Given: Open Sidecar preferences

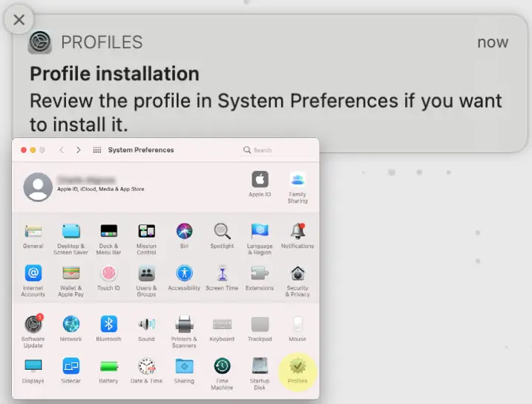Looking at the screenshot, I should 70,370.
